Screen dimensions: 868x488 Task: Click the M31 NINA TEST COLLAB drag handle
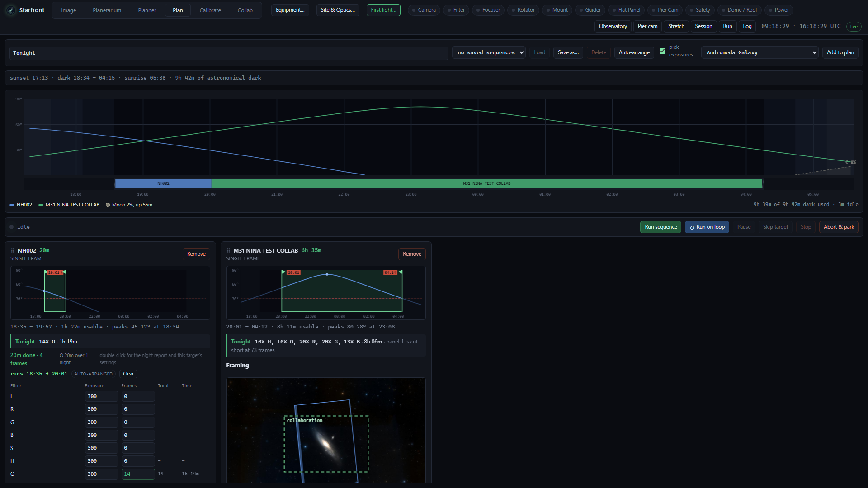pyautogui.click(x=228, y=250)
